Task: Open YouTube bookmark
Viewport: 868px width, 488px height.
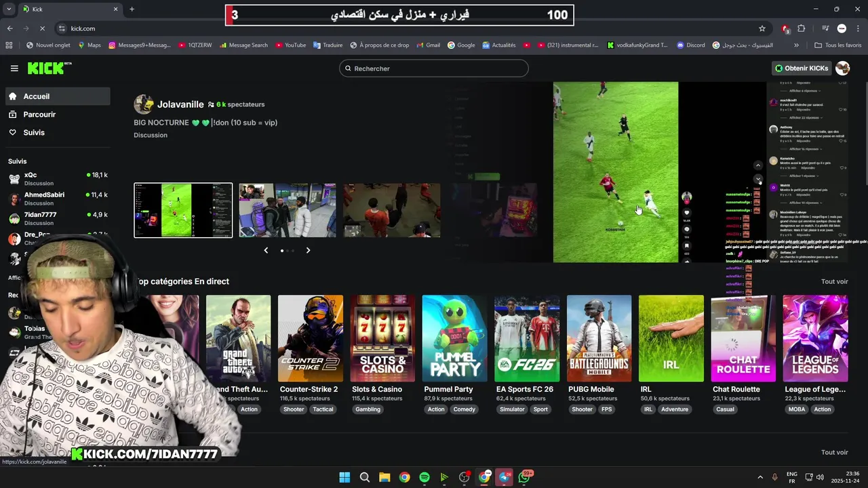Action: tap(290, 45)
